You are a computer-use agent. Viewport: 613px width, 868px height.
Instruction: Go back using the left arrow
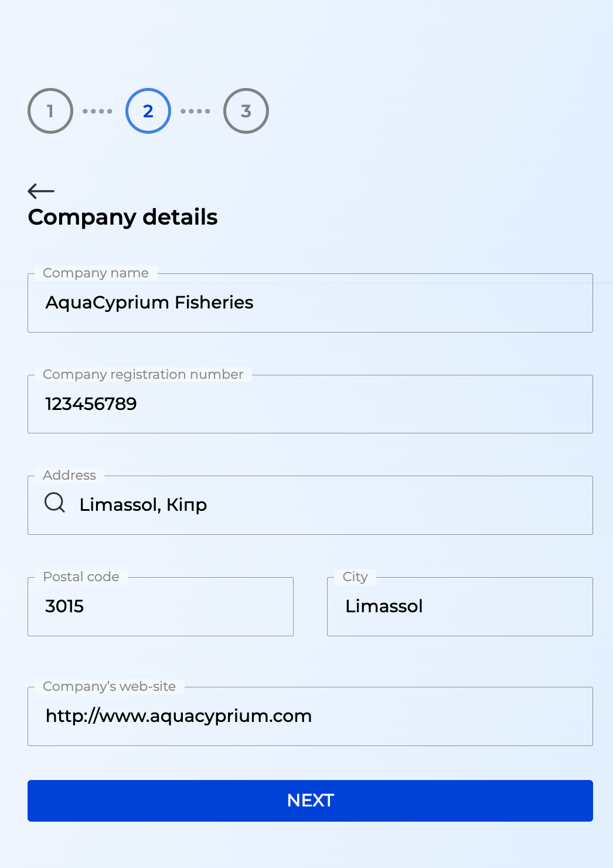click(x=41, y=191)
